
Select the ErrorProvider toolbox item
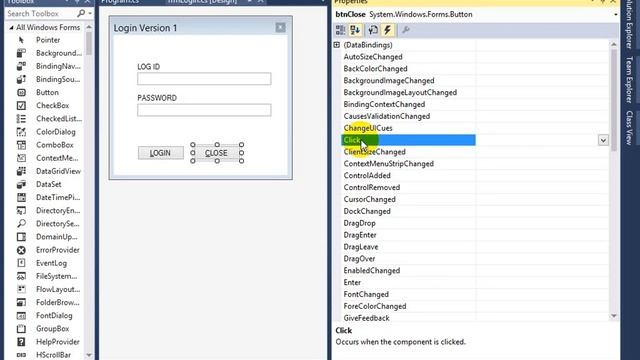[48, 250]
